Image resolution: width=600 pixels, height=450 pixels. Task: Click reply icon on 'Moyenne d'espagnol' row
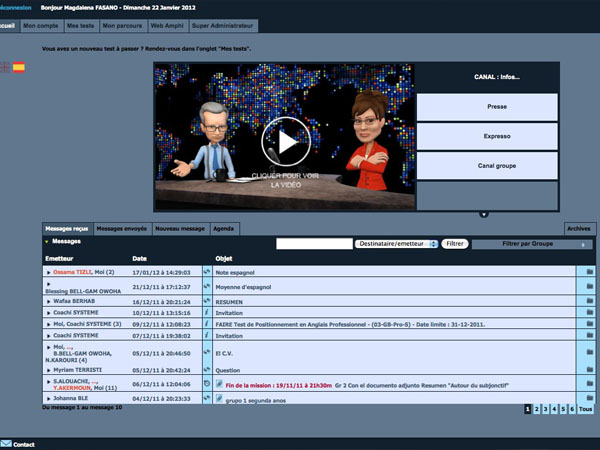(207, 286)
